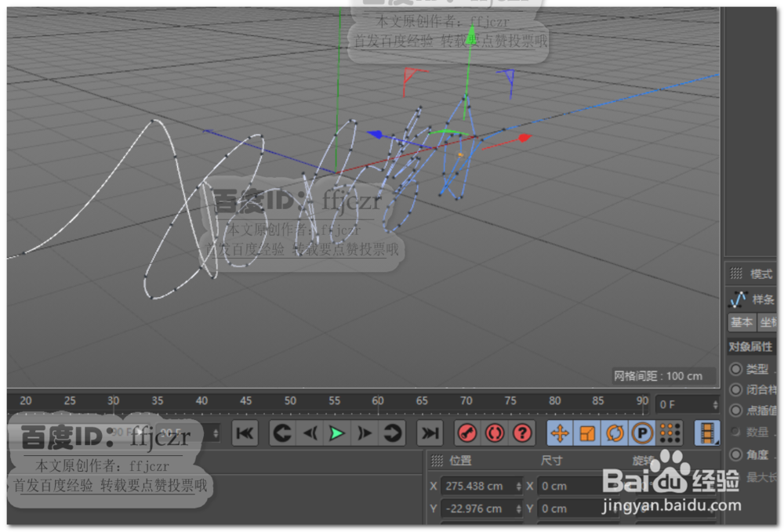Go to the start of the animation
784x532 pixels.
[245, 433]
